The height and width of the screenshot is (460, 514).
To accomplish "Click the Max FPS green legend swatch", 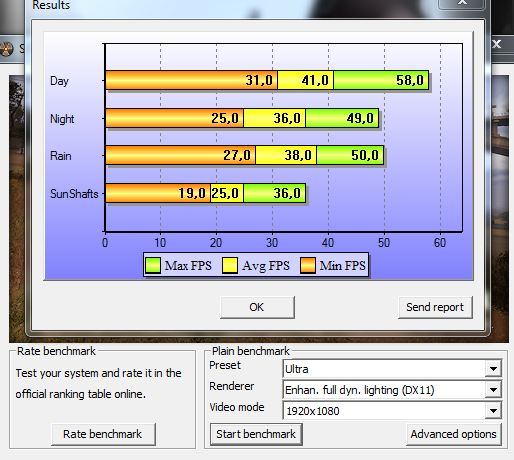I will pyautogui.click(x=153, y=265).
